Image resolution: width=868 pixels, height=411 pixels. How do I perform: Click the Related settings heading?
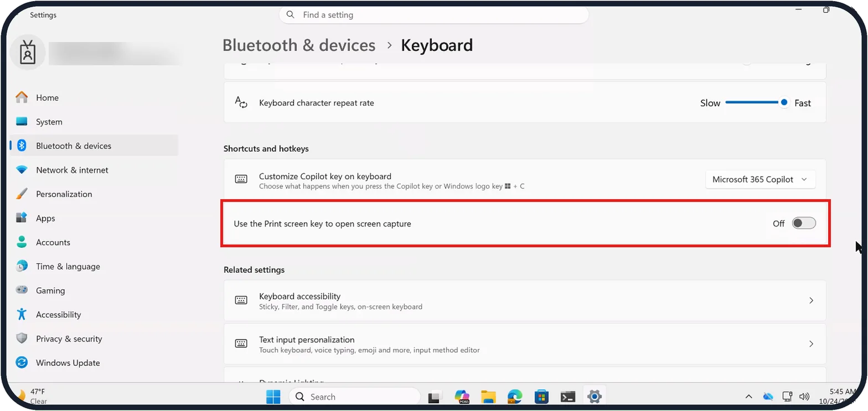pyautogui.click(x=254, y=270)
